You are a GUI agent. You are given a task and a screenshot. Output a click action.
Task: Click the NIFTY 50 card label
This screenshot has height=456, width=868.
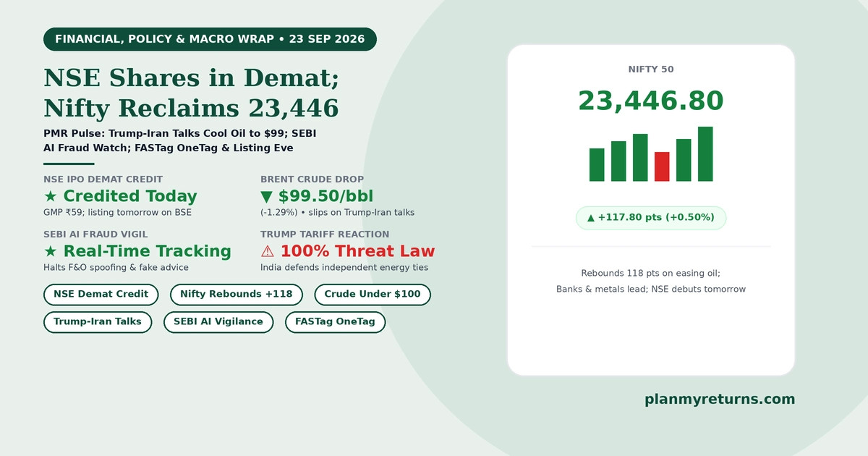pos(651,69)
